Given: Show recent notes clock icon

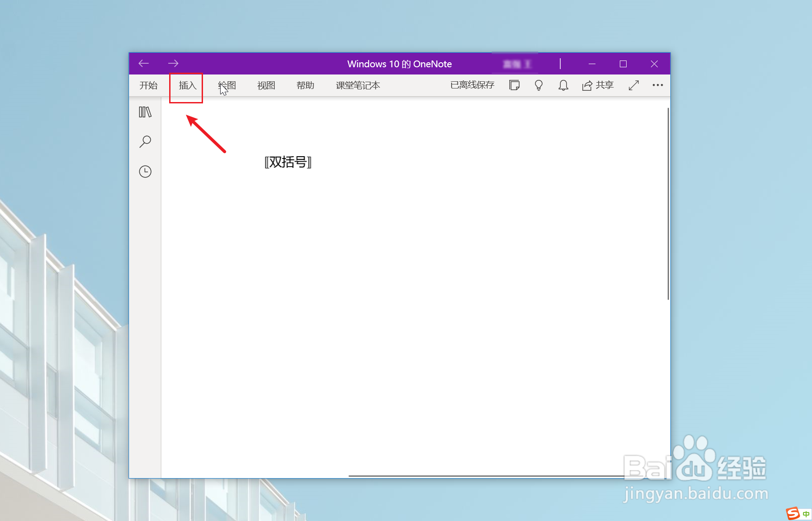Looking at the screenshot, I should (x=145, y=172).
